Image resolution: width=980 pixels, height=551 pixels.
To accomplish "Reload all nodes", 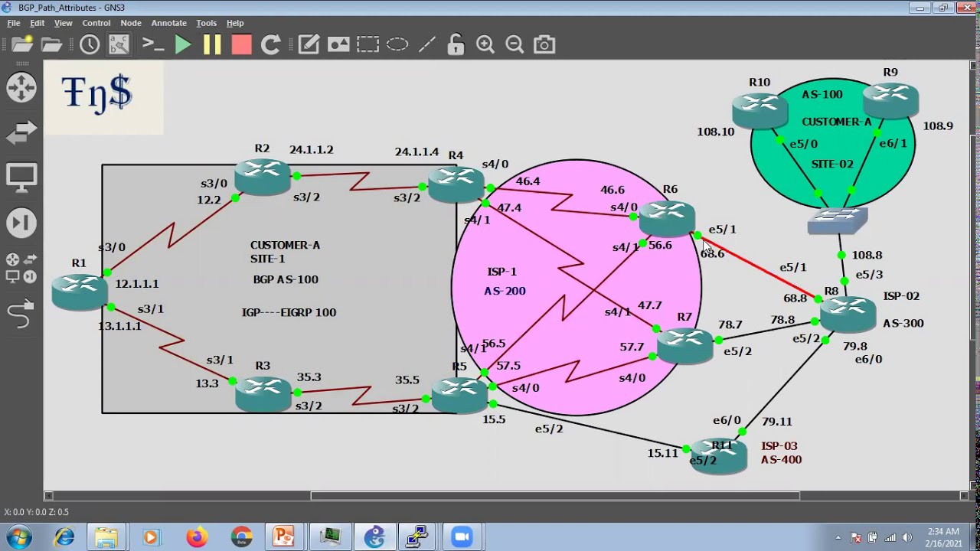I will pos(270,44).
